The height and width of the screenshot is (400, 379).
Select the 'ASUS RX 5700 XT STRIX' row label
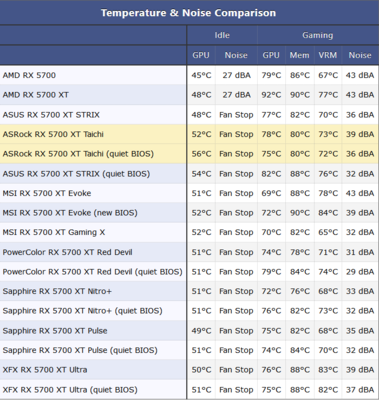(51, 115)
